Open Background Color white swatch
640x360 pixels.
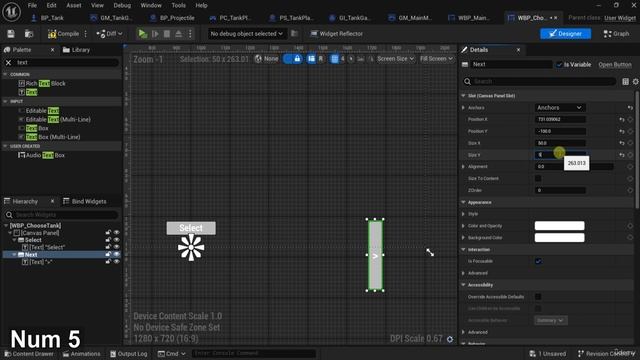[559, 238]
